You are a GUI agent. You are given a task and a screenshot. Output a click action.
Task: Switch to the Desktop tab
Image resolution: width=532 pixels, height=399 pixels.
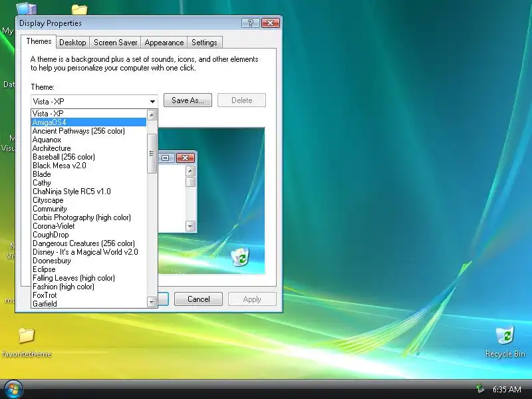coord(72,43)
